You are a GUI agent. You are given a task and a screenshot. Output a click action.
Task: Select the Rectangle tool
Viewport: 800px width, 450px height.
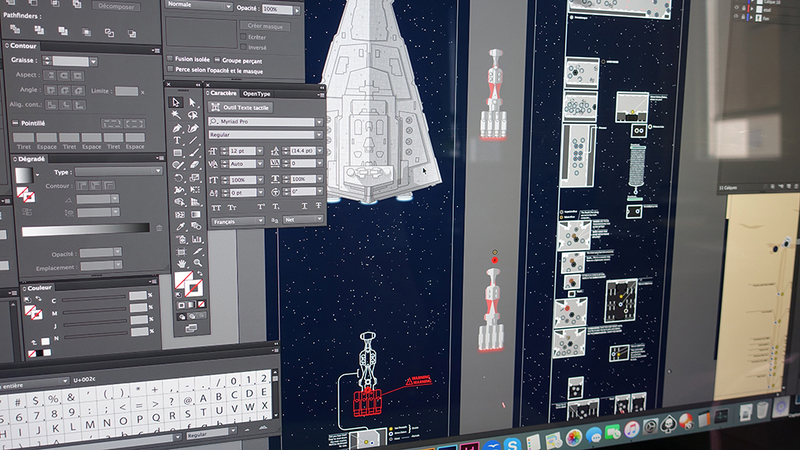[x=178, y=153]
